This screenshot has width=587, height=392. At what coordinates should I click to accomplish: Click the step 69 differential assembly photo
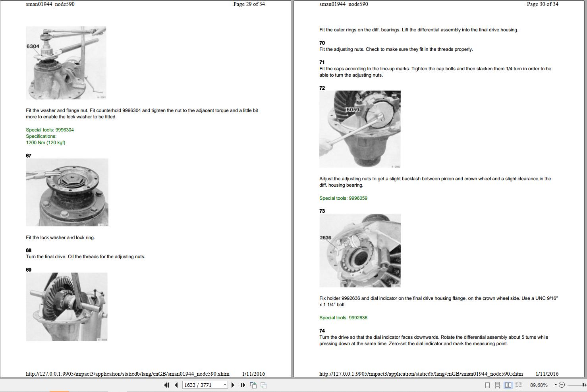(x=67, y=307)
